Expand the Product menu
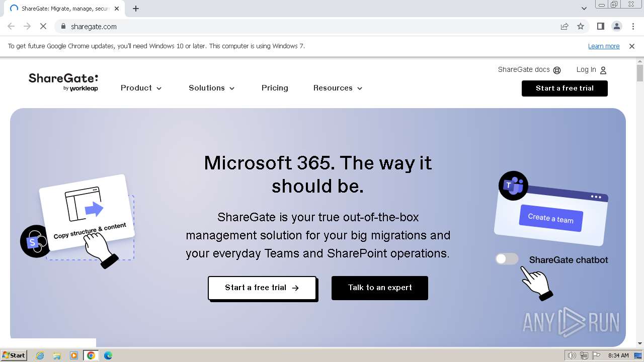Image resolution: width=644 pixels, height=362 pixels. tap(141, 88)
